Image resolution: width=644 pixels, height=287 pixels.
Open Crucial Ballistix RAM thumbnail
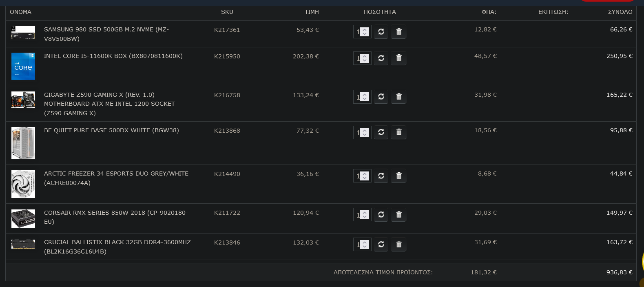tap(23, 244)
